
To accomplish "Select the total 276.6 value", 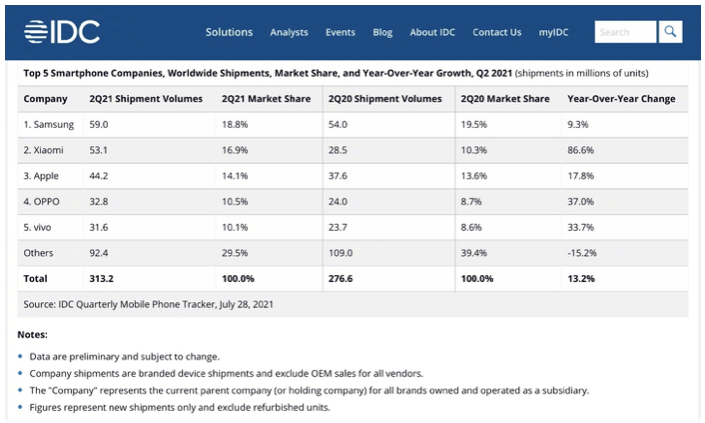I will (340, 278).
